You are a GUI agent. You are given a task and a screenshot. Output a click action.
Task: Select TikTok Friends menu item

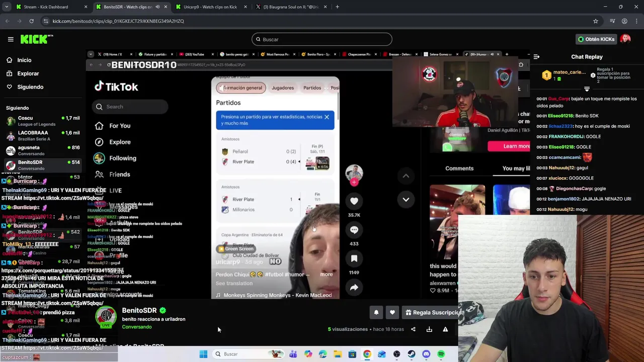(x=112, y=174)
